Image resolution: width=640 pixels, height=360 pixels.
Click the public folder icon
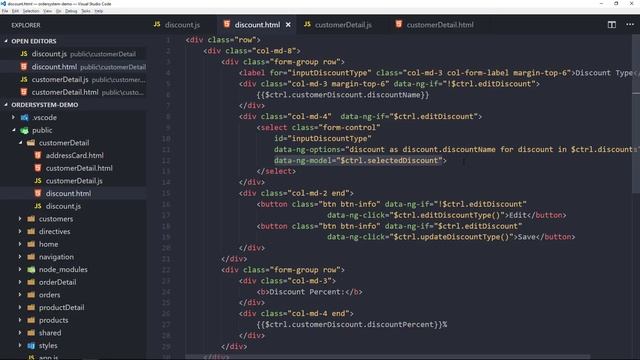pos(24,130)
